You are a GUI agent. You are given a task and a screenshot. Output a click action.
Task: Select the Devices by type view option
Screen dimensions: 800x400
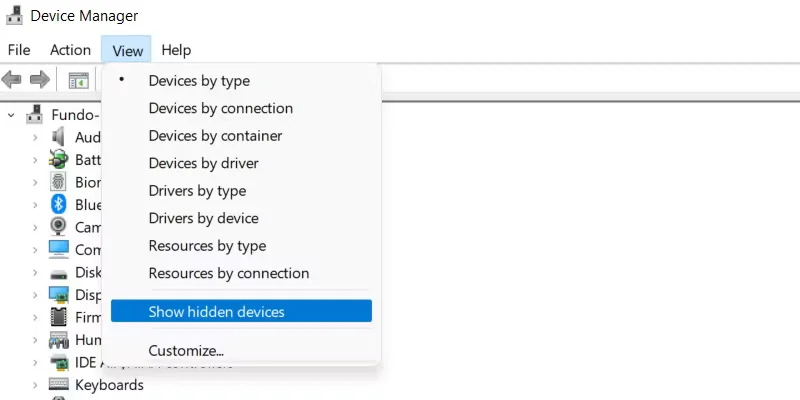point(199,81)
